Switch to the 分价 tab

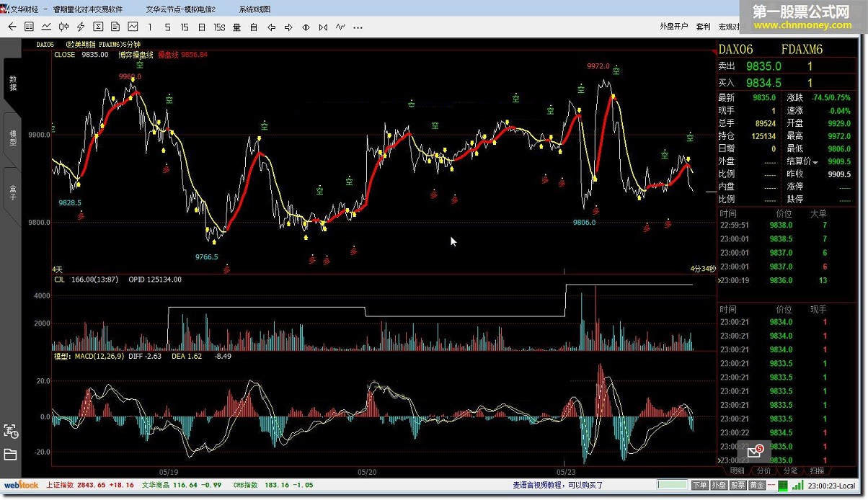[x=763, y=470]
